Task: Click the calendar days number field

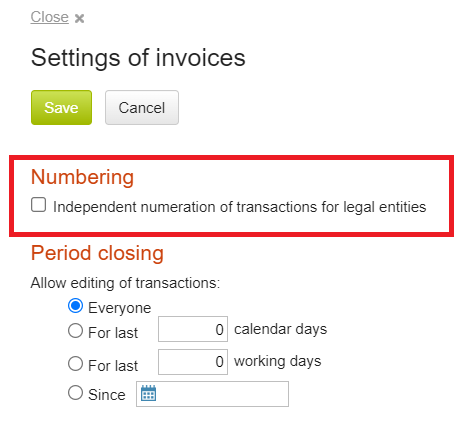Action: pyautogui.click(x=193, y=329)
